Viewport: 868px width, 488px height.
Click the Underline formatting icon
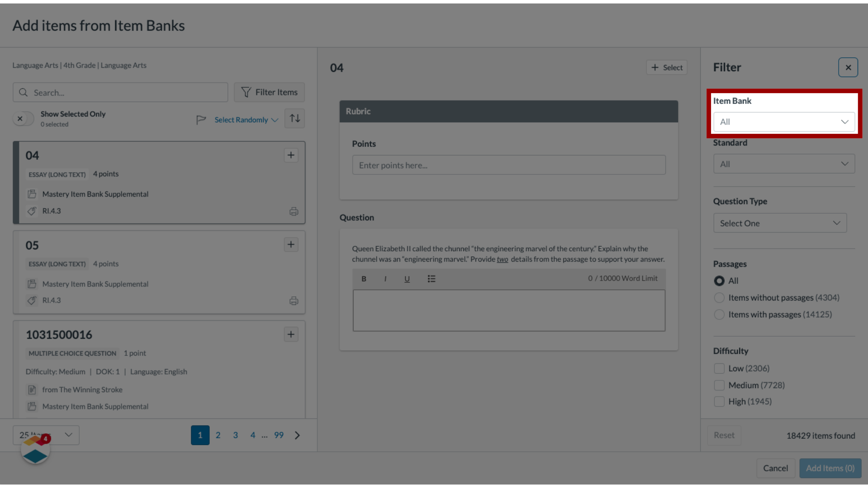point(407,278)
